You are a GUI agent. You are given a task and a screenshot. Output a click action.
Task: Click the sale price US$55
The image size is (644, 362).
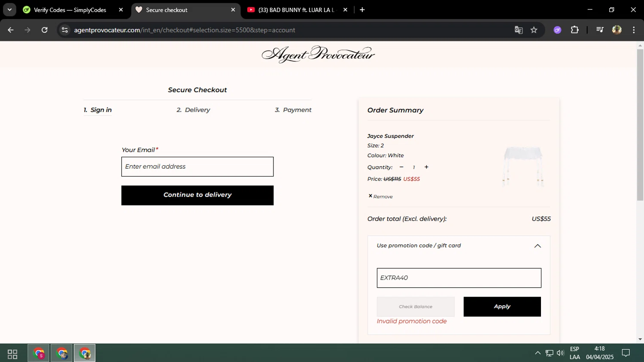(x=411, y=179)
